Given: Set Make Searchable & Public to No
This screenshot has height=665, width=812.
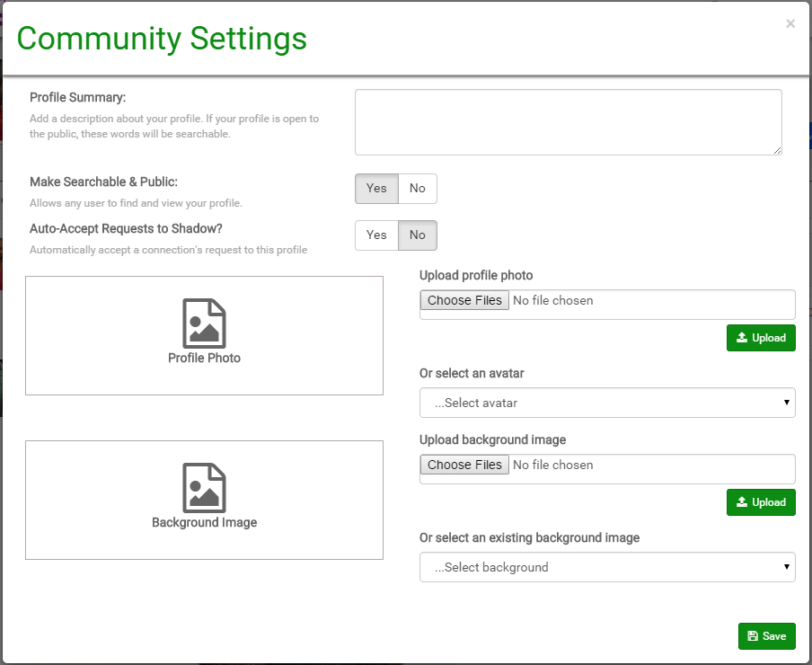Looking at the screenshot, I should [x=418, y=189].
